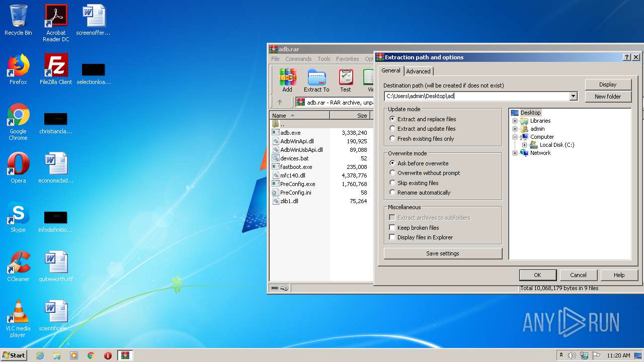Open Opera desktop icon
644x362 pixels.
(18, 168)
